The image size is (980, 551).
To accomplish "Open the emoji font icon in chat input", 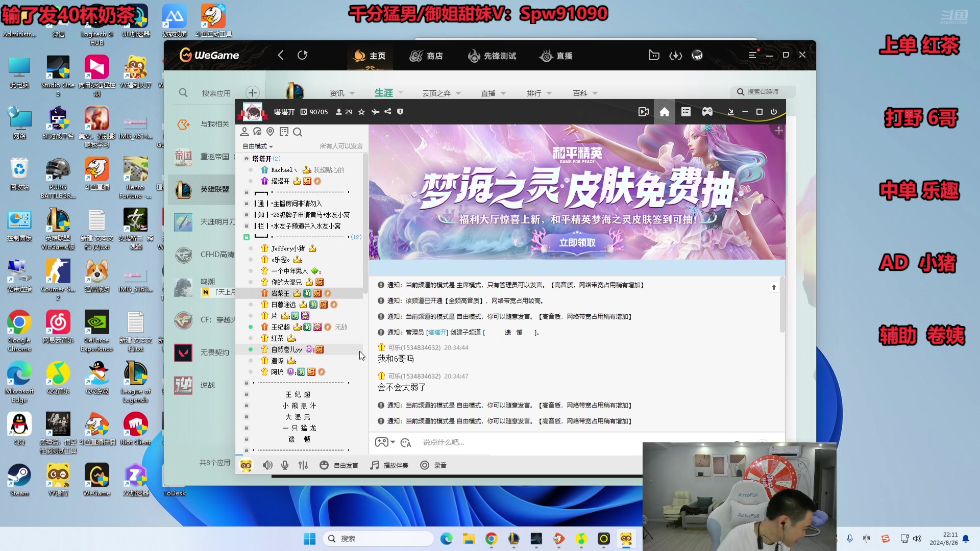I will coord(406,443).
